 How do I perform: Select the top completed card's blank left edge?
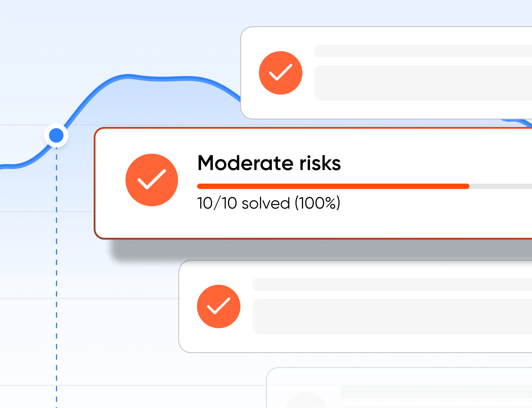pyautogui.click(x=249, y=73)
